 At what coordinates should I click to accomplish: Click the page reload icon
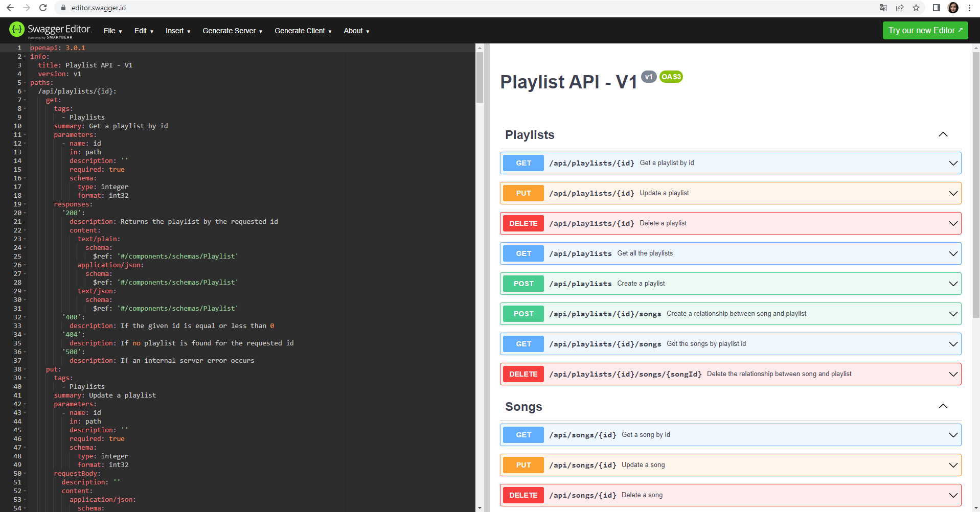[43, 8]
